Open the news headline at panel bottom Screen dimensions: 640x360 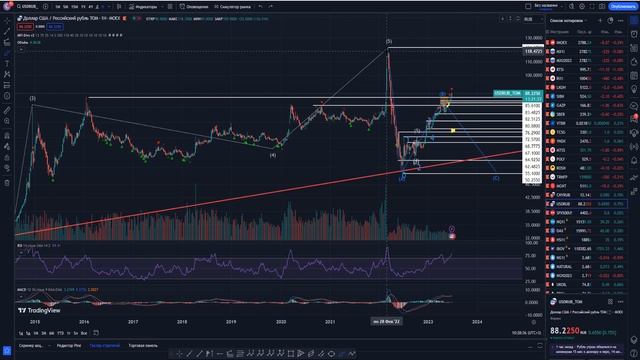(x=587, y=349)
